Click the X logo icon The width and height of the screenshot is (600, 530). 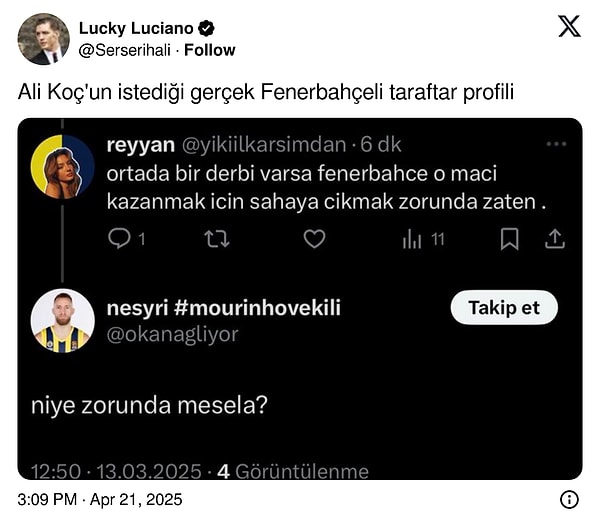point(569,27)
